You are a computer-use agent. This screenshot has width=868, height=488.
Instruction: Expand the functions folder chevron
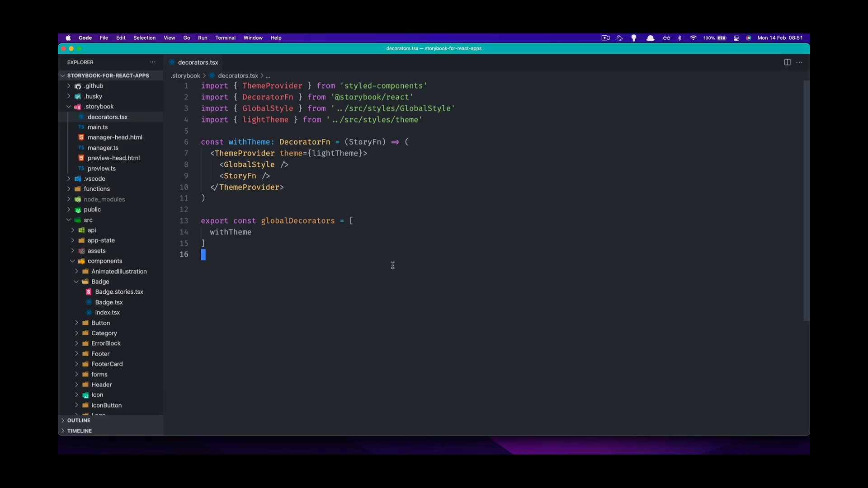69,189
